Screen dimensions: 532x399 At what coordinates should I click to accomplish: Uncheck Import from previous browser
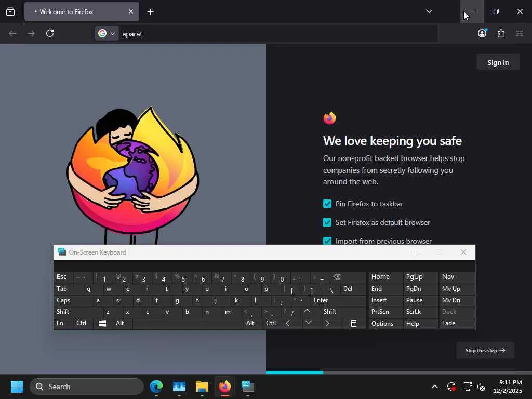coord(327,241)
